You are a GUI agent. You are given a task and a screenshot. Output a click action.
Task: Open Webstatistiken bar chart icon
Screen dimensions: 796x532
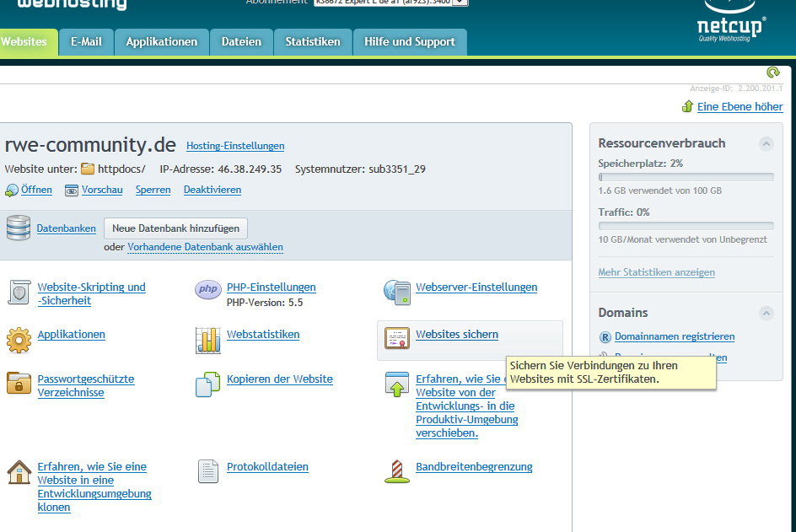point(208,339)
